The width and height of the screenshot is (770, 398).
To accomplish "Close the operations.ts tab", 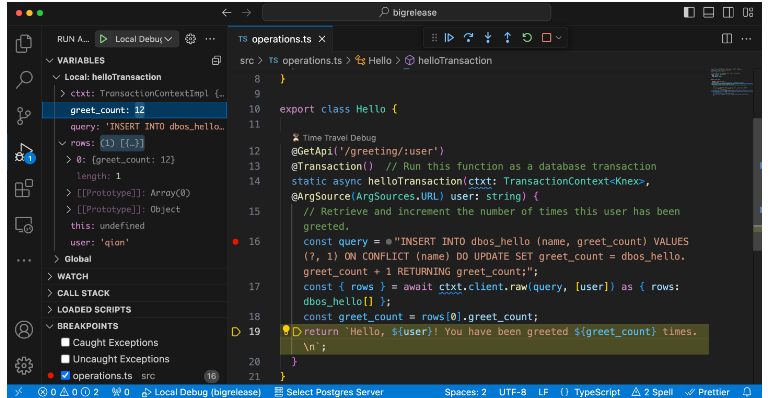I will coord(322,39).
